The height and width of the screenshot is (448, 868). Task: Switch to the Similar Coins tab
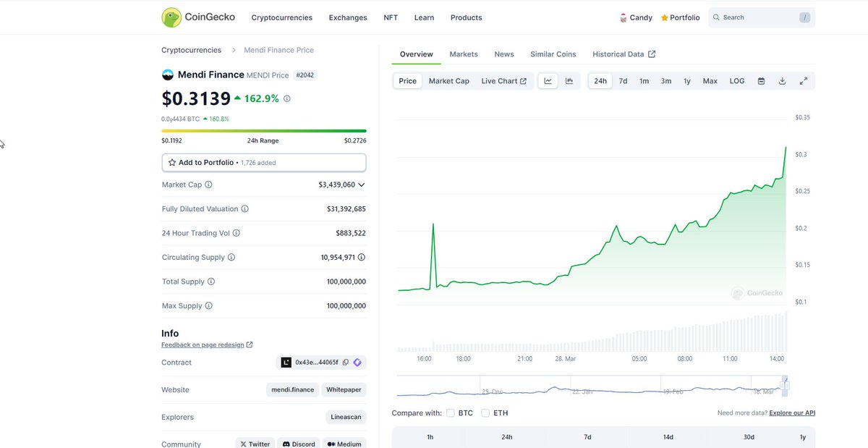point(553,54)
